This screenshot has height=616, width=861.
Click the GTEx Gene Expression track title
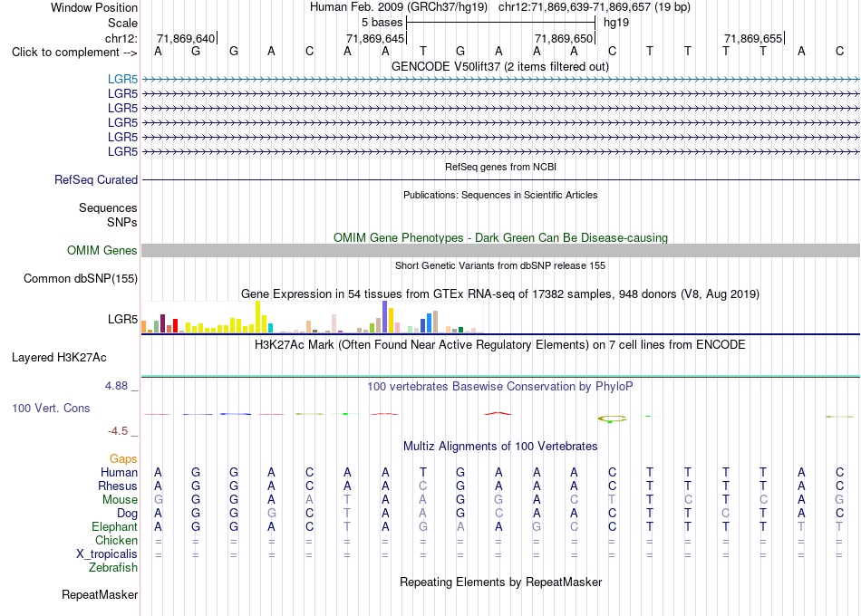pos(500,294)
